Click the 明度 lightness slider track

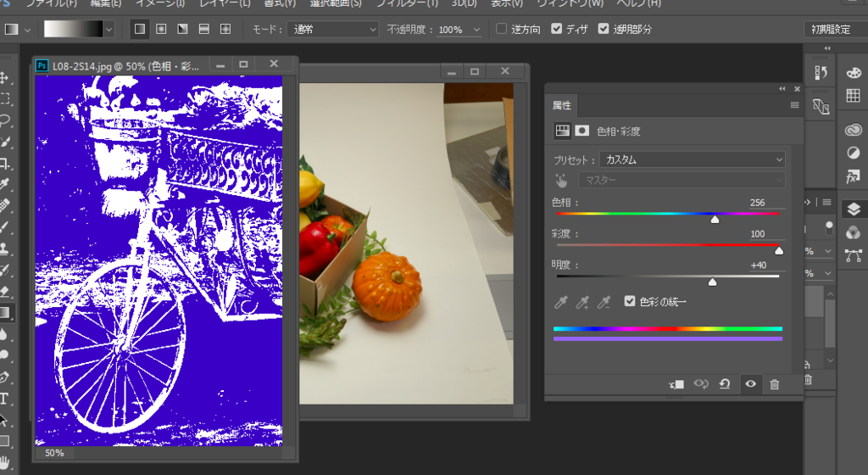668,276
